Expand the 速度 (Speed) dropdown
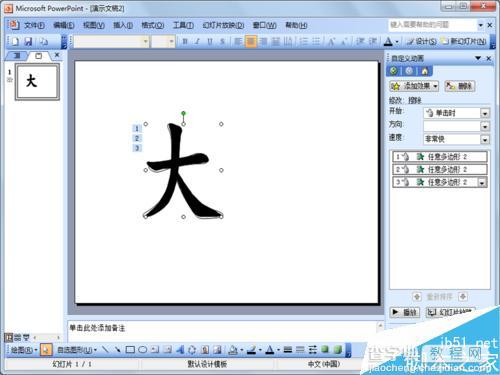Viewport: 500px width, 375px height. [x=485, y=139]
